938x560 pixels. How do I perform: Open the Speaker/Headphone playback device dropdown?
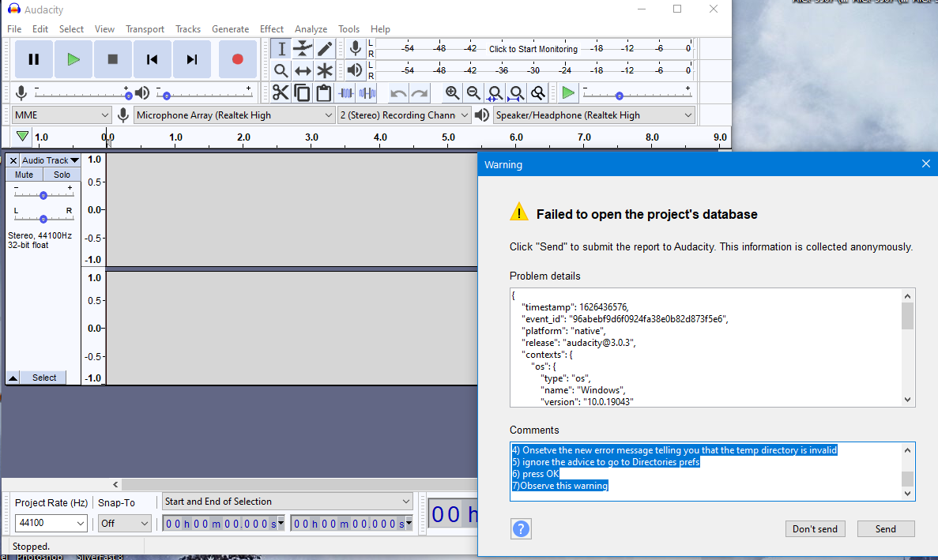click(594, 115)
